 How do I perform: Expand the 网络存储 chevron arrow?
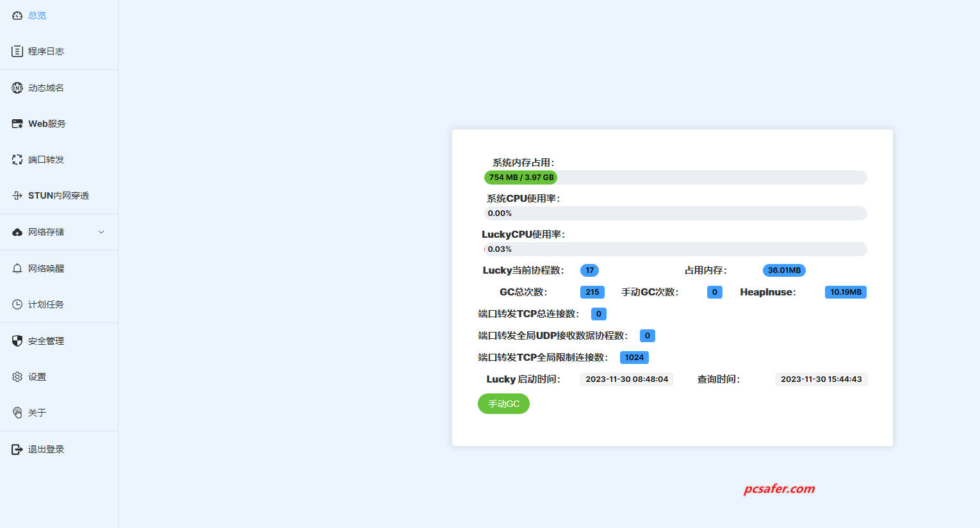pos(101,232)
